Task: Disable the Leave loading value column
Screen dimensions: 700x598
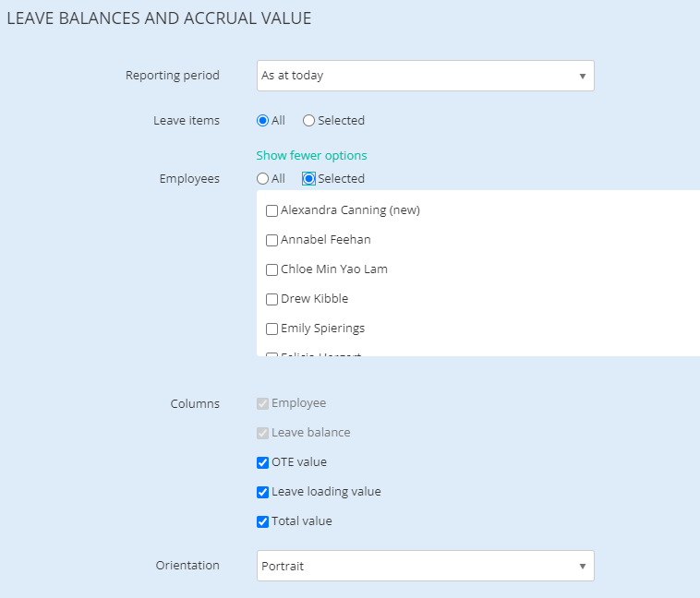Action: [263, 492]
